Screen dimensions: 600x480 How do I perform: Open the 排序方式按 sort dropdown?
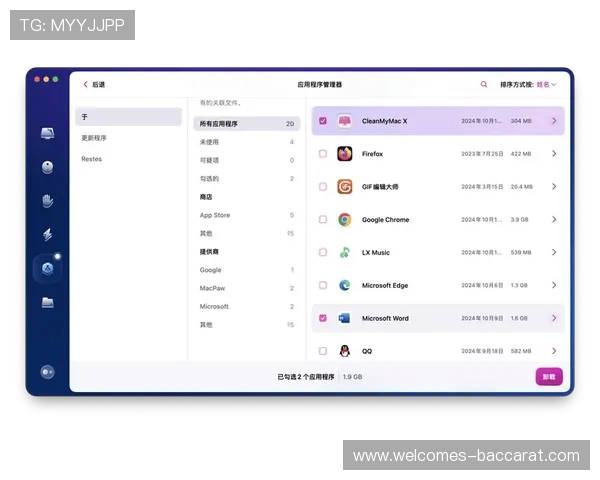pyautogui.click(x=546, y=85)
